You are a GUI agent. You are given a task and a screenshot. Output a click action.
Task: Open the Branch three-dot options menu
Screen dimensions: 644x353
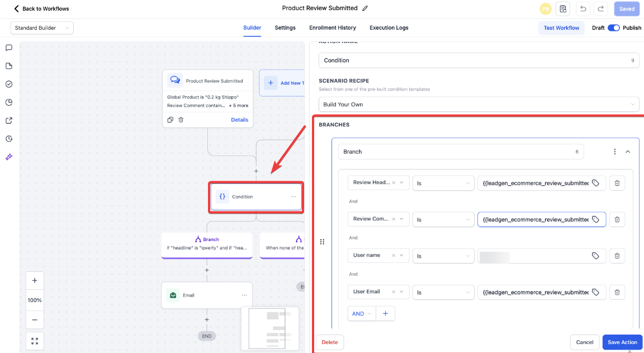(615, 152)
